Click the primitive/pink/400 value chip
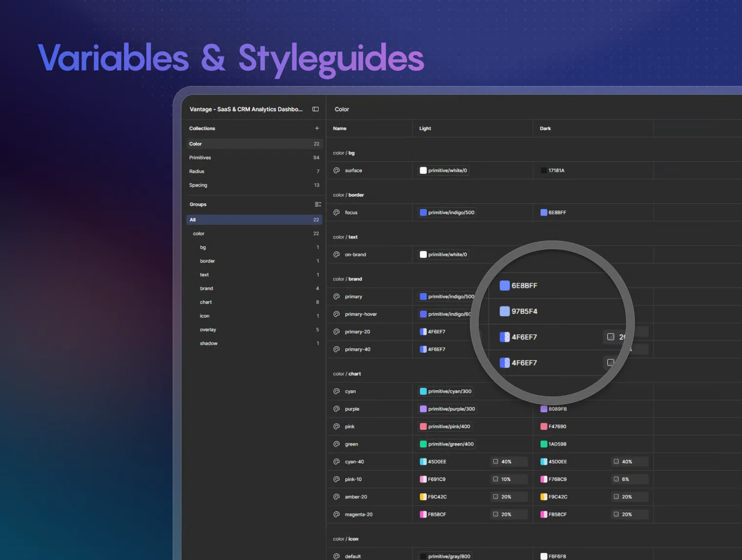The width and height of the screenshot is (742, 560). point(445,426)
